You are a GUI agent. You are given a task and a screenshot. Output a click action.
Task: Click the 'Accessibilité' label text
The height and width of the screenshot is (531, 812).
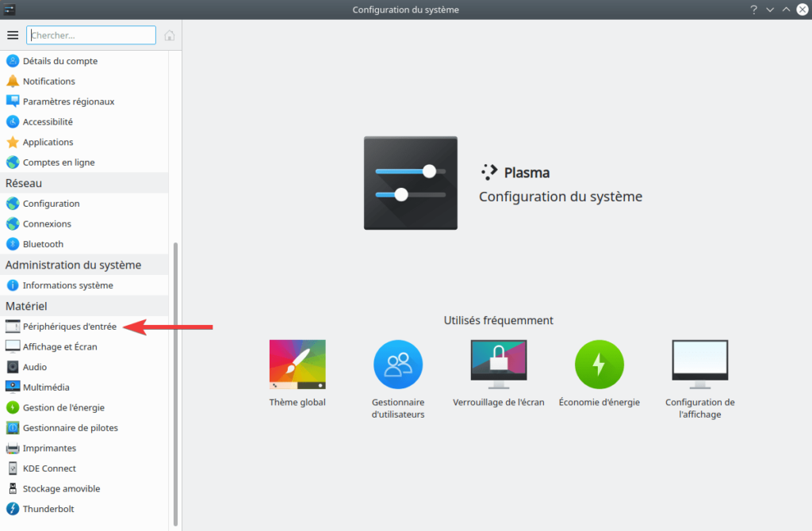click(48, 121)
